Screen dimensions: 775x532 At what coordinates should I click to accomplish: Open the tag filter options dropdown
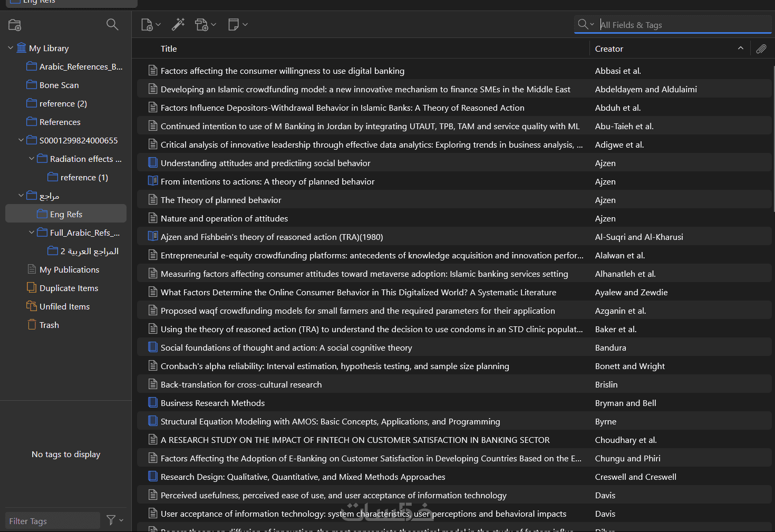pyautogui.click(x=115, y=520)
